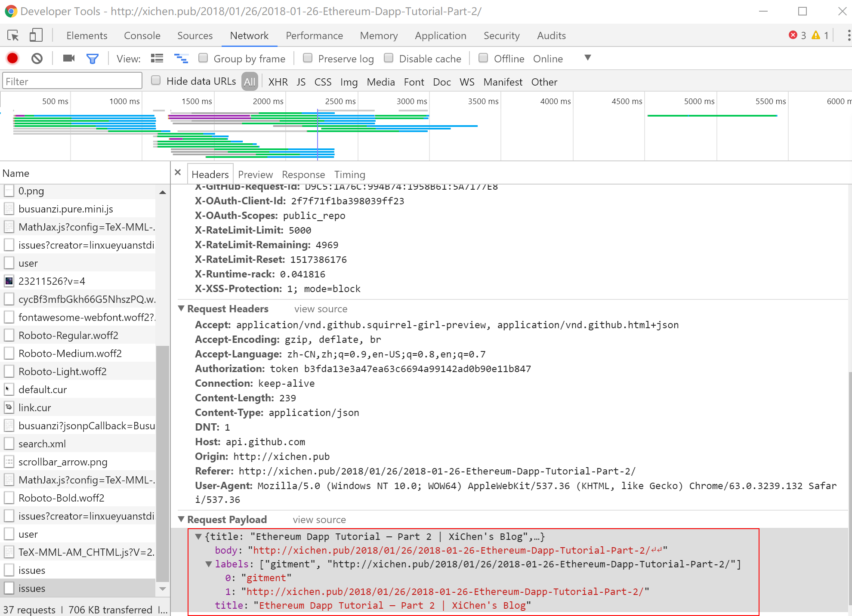
Task: Click the default.cur file icon
Action: (x=9, y=390)
